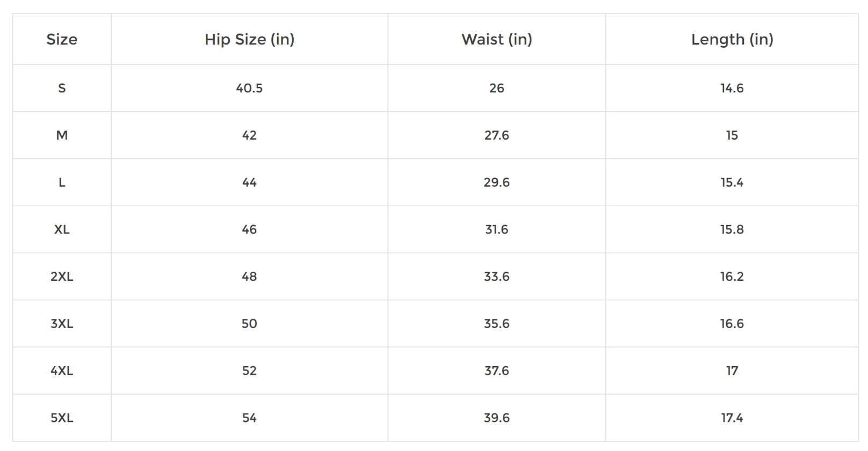Viewport: 868px width, 451px height.
Task: Click the 2XL size row label
Action: click(x=62, y=277)
